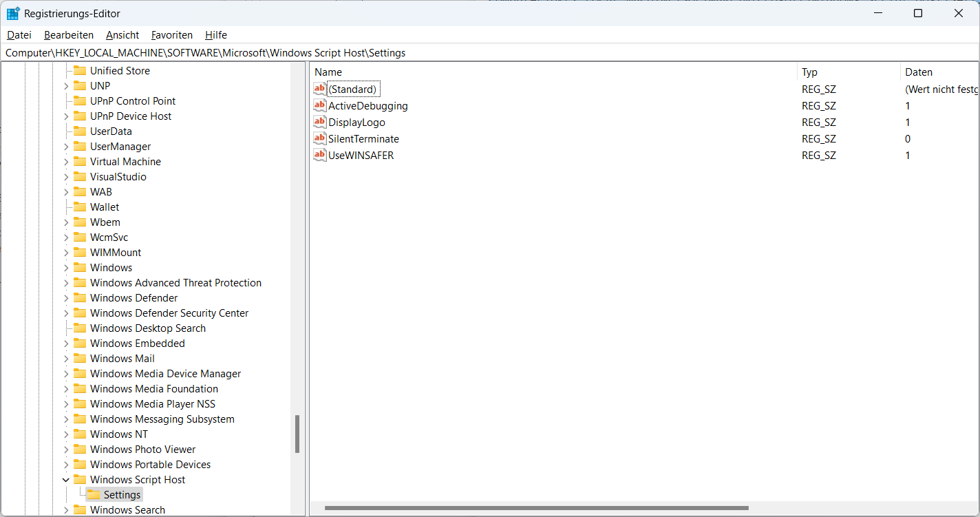Select the UseWINSAFER value name
The height and width of the screenshot is (517, 980).
[x=361, y=156]
